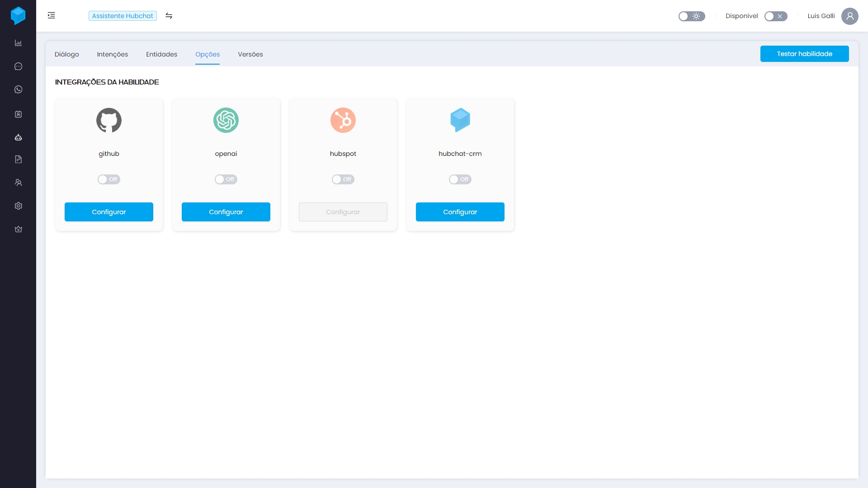Click the hubspot card label
The height and width of the screenshot is (488, 868).
pos(343,154)
